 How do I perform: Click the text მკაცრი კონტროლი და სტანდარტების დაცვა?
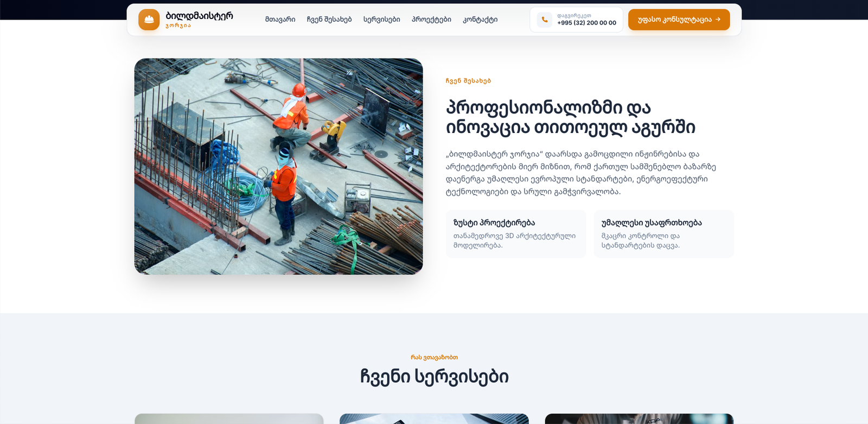[641, 241]
